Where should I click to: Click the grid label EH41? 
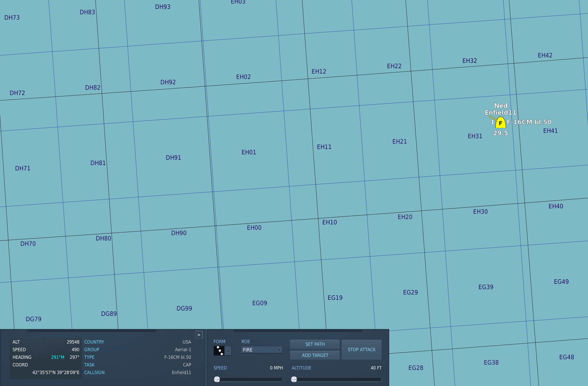tap(550, 131)
